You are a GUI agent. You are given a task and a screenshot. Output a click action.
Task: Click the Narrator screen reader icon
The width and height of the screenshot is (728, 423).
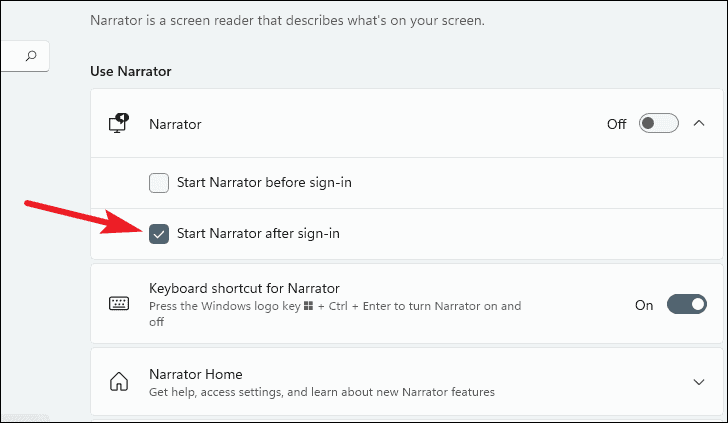pyautogui.click(x=119, y=124)
